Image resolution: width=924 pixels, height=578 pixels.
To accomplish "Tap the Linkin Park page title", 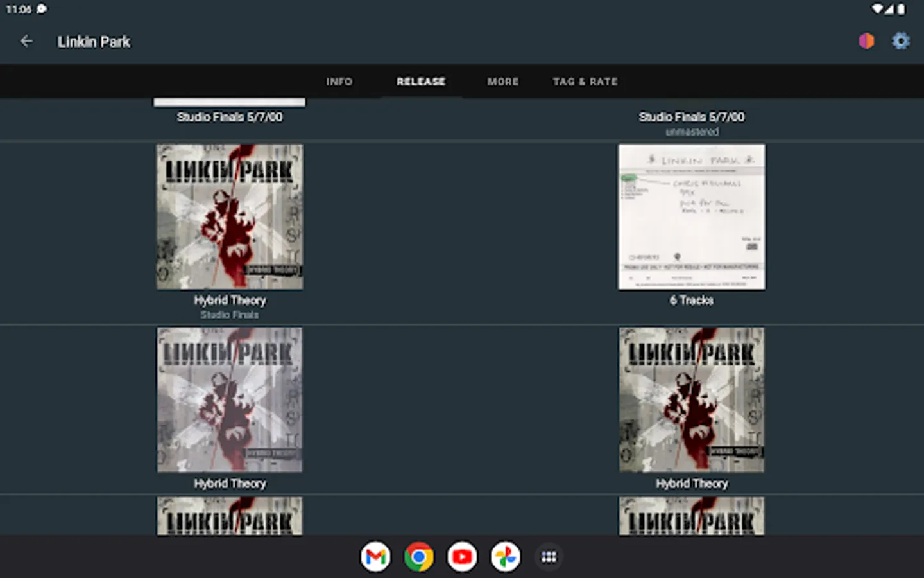I will pos(94,42).
